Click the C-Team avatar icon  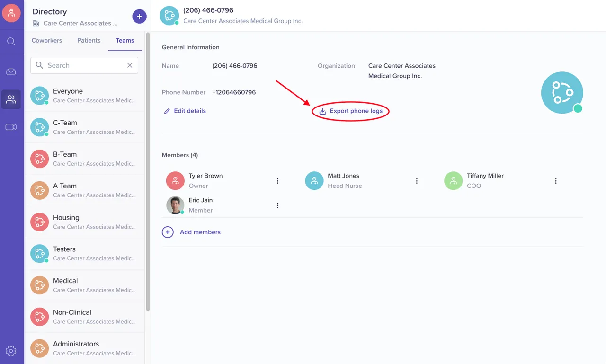pyautogui.click(x=40, y=127)
